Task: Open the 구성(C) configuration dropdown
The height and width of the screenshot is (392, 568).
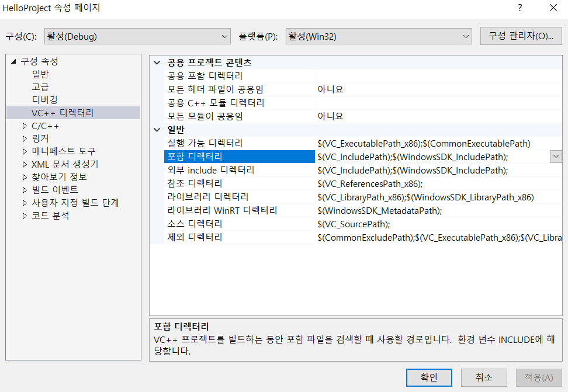Action: pos(137,36)
